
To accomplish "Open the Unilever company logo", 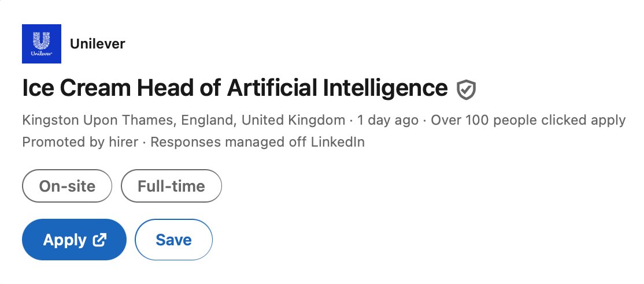I will 42,44.
